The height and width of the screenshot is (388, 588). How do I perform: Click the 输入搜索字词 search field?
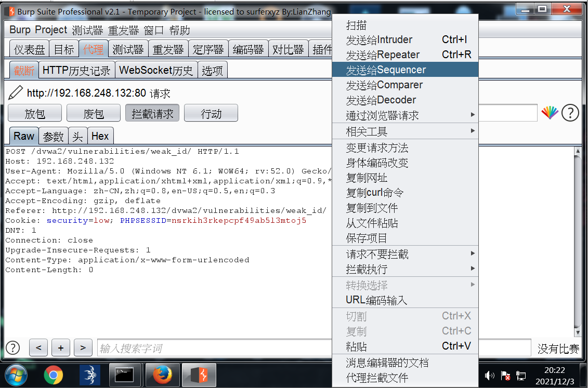pos(215,348)
